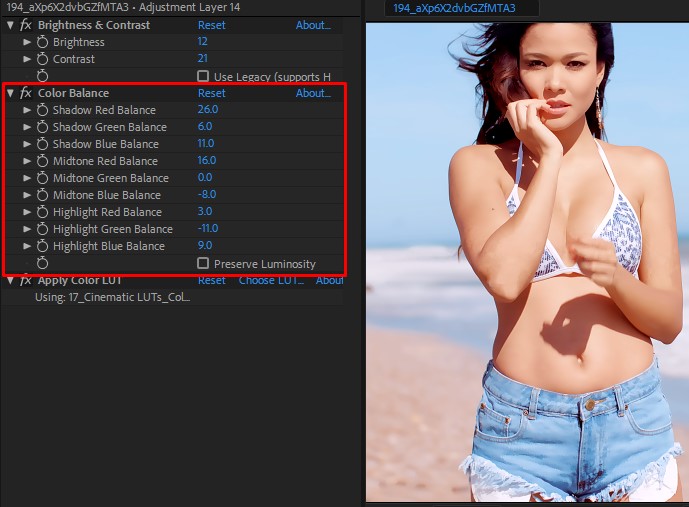Expand the Midtone Blue Balance property
Viewport: 689px width, 507px height.
click(x=27, y=195)
